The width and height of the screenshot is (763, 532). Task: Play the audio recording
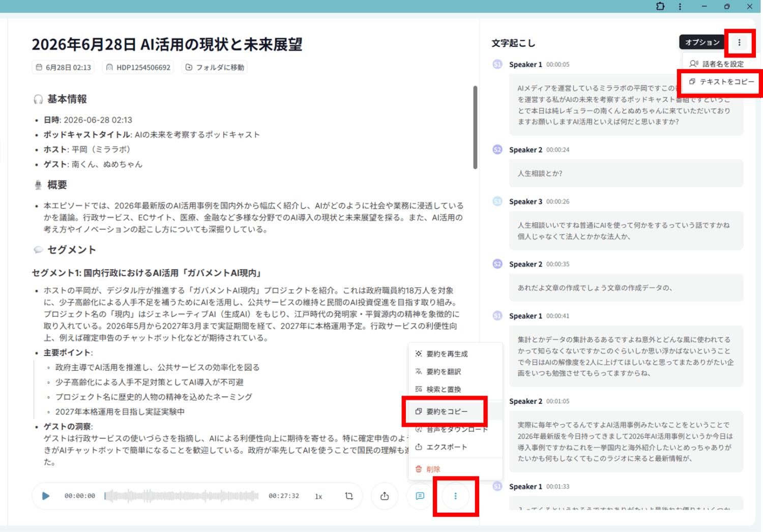coord(46,496)
